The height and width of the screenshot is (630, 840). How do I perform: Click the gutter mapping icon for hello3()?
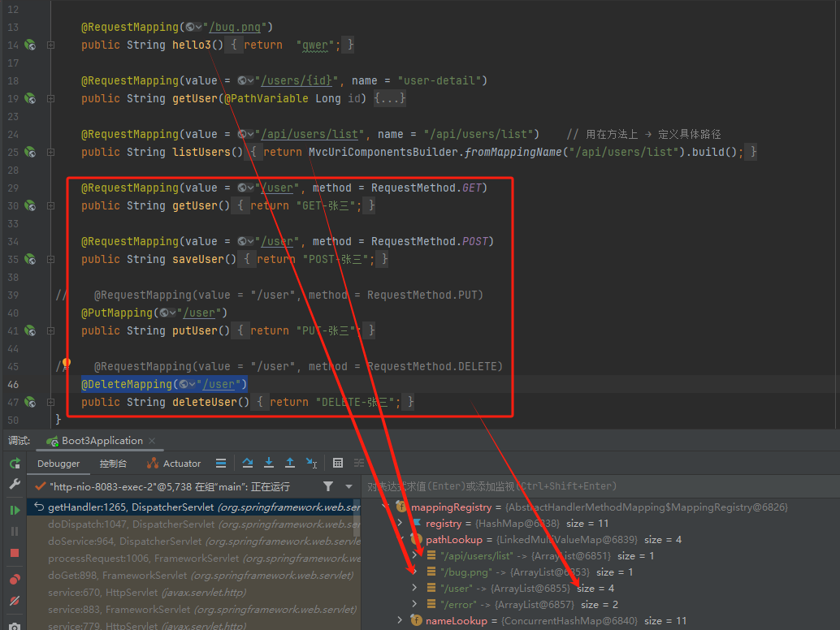pos(31,45)
